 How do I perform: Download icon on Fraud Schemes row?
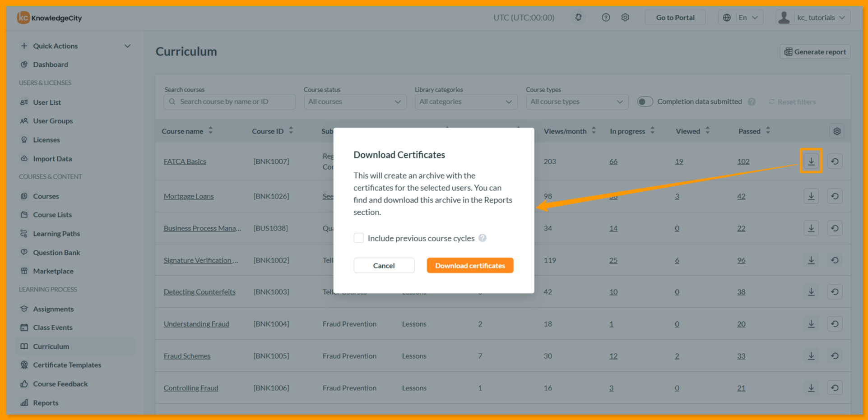point(811,356)
